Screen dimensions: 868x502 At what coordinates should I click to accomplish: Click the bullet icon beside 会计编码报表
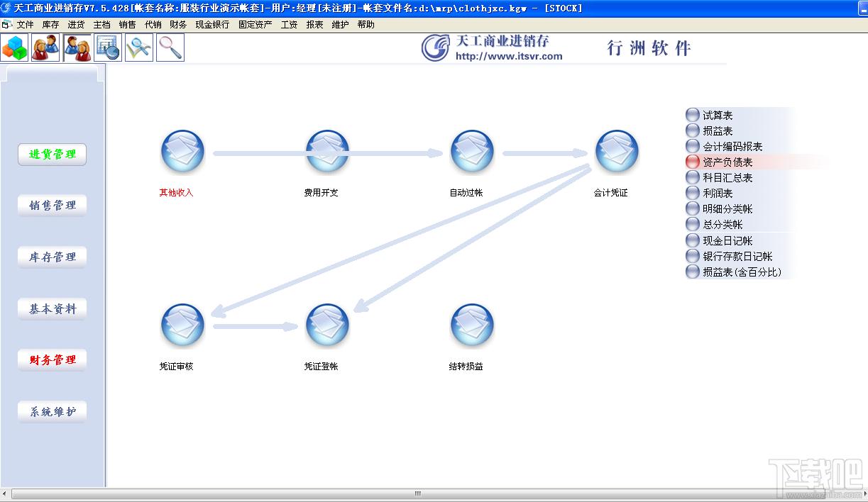tap(693, 146)
